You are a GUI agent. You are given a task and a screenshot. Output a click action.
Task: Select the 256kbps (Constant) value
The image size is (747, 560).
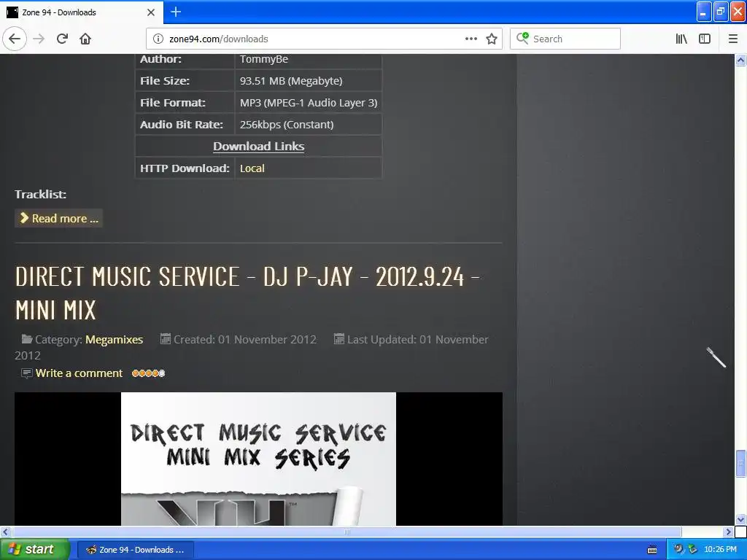[x=286, y=124]
